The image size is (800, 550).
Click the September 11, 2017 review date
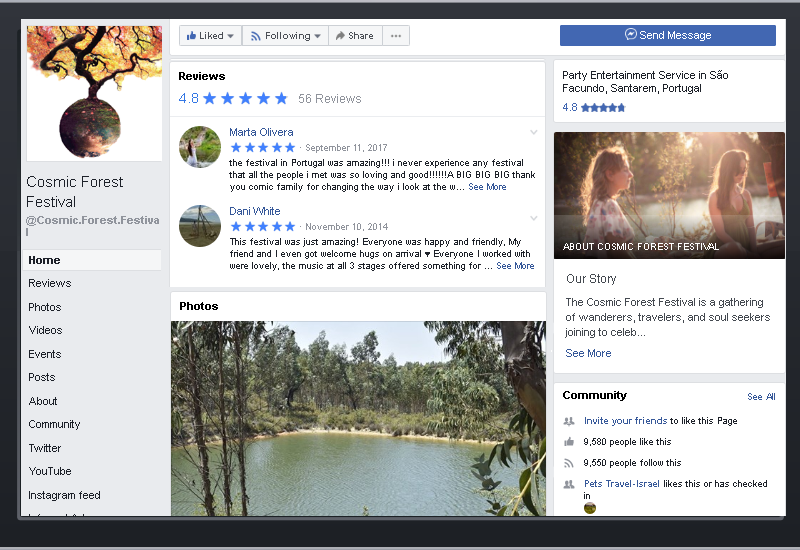[x=346, y=147]
